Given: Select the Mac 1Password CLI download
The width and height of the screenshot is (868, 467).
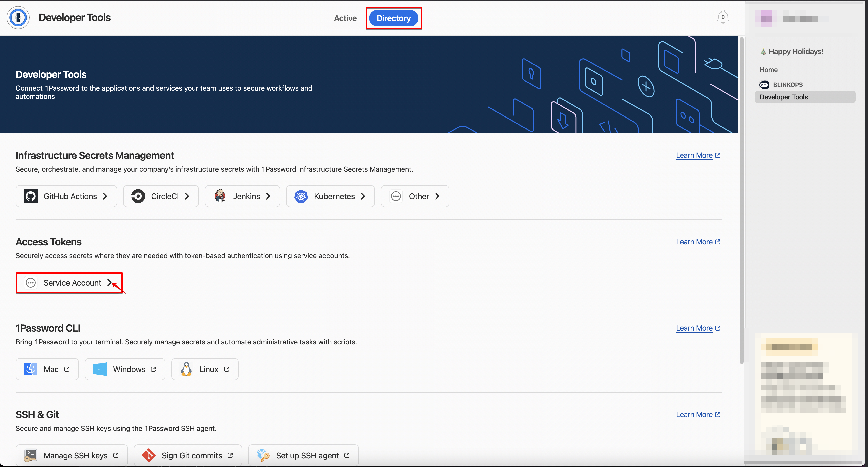Looking at the screenshot, I should pyautogui.click(x=47, y=369).
